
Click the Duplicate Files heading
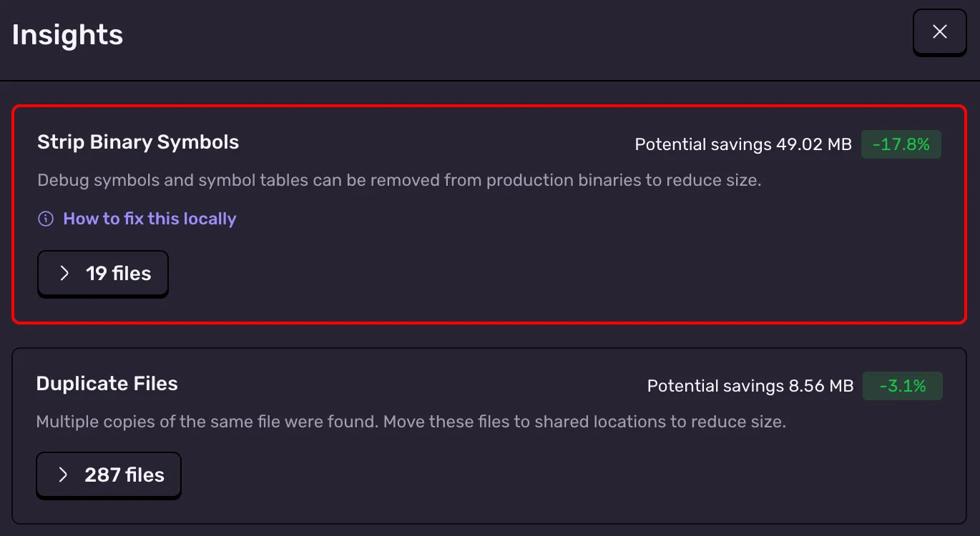pos(107,383)
